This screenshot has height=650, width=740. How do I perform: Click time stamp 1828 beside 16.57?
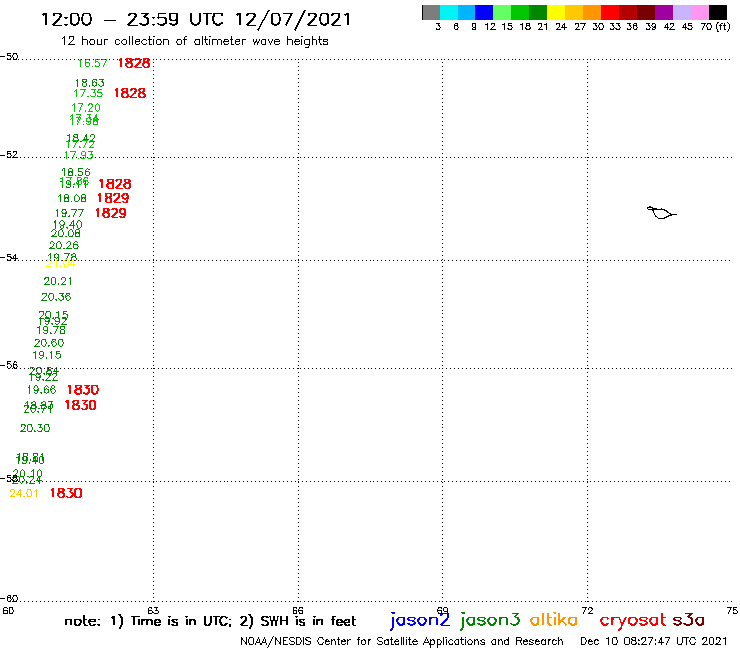click(x=134, y=63)
